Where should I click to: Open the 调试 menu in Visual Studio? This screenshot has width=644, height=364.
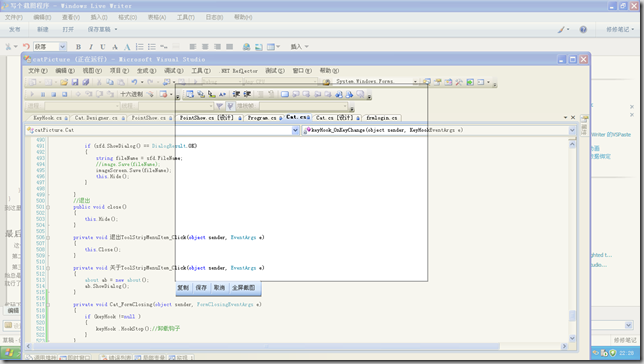[174, 71]
